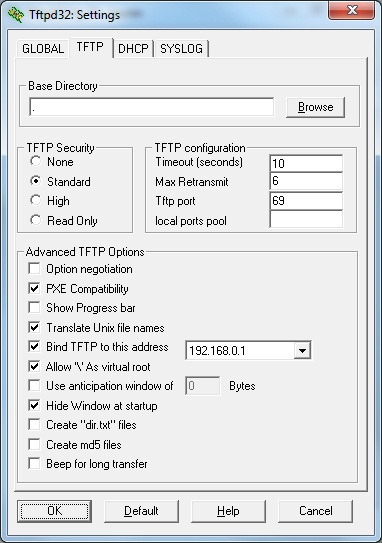Toggle PXE Compatibility checkbox

(34, 288)
